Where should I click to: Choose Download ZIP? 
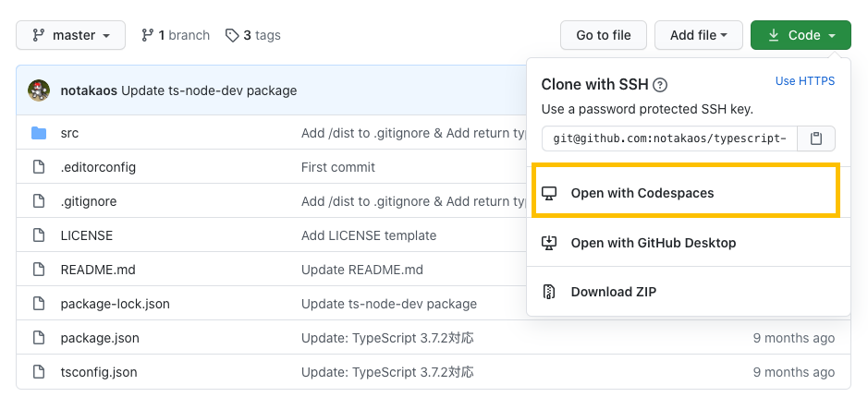[x=688, y=292]
